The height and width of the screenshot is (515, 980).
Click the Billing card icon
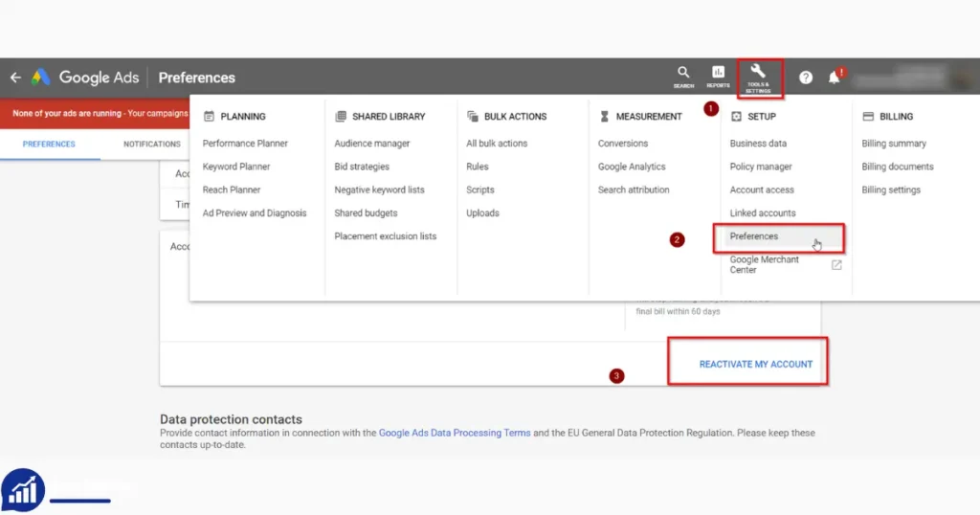pyautogui.click(x=868, y=116)
